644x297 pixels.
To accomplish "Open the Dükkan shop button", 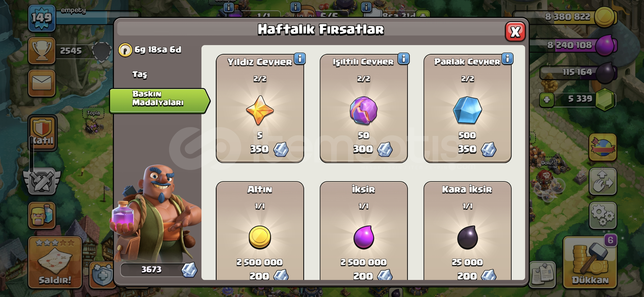I will pyautogui.click(x=590, y=262).
